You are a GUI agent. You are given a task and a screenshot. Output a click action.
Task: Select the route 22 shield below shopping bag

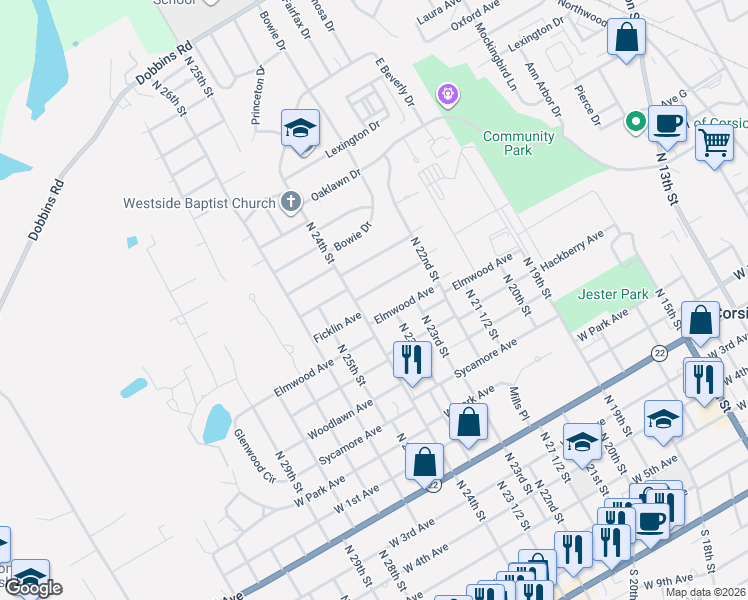[x=433, y=486]
